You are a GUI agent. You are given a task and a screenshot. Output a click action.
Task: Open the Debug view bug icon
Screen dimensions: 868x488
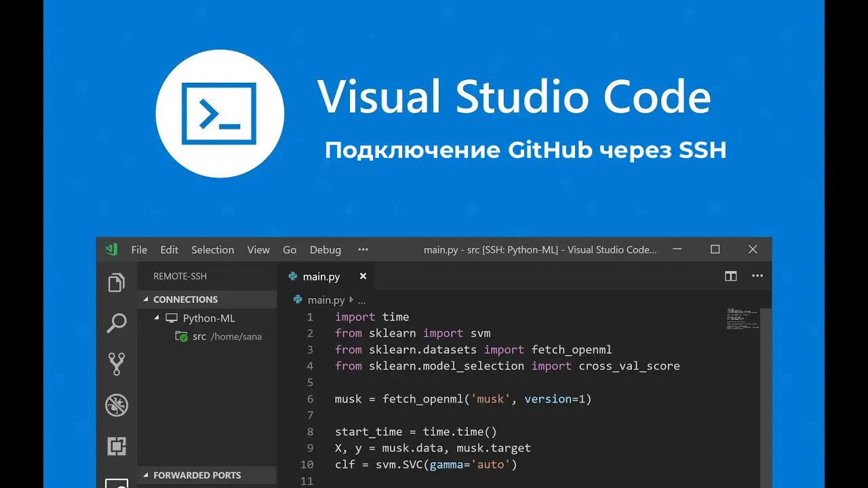point(117,405)
